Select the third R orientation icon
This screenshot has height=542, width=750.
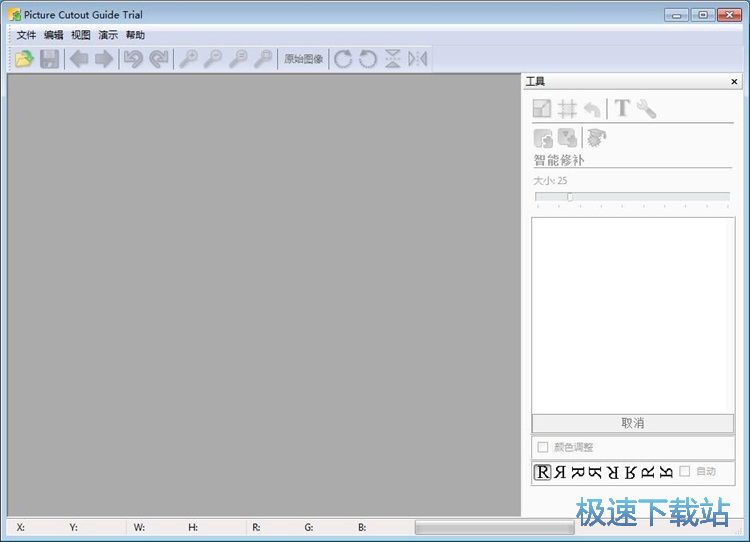577,473
